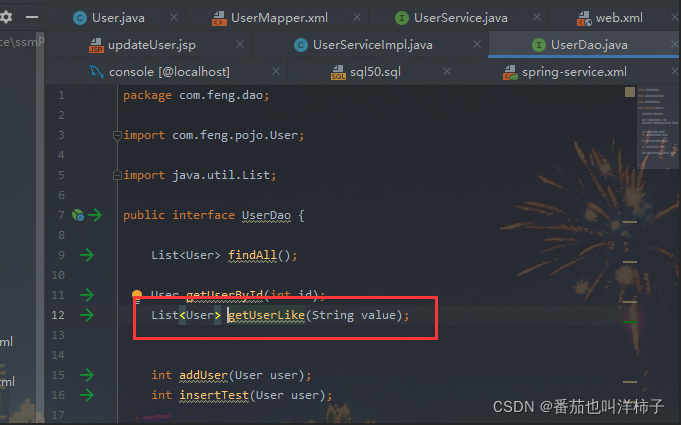Toggle the import fold marker on line 5
Screen dimensions: 681x425
tap(117, 175)
